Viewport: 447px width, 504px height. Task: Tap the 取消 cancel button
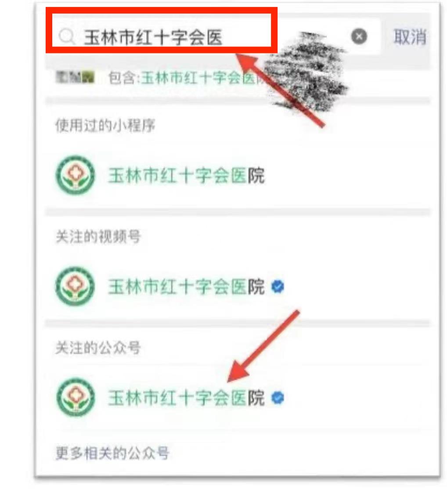[410, 36]
